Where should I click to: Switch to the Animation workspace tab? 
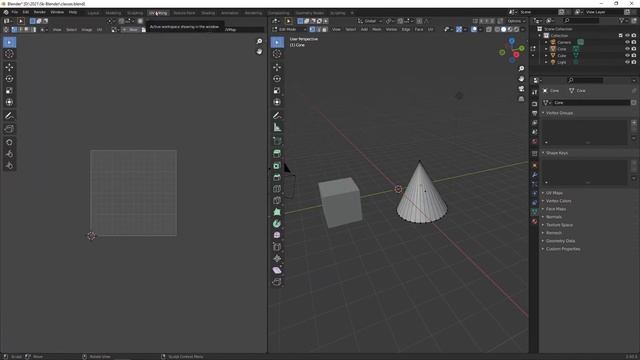pos(230,13)
